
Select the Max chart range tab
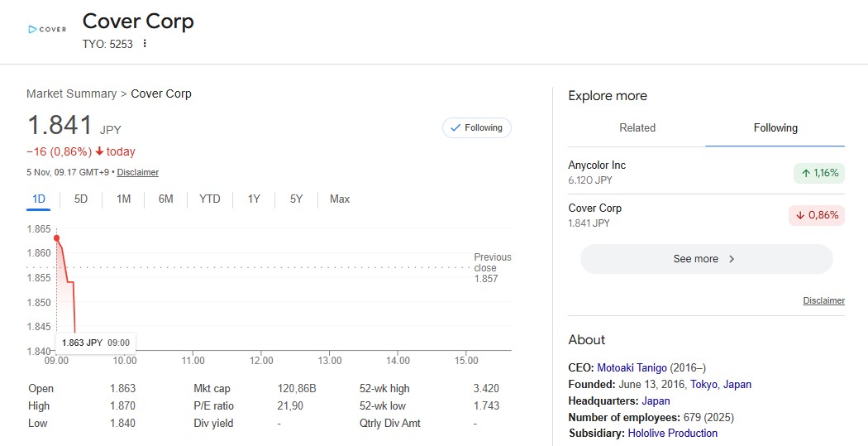(339, 199)
